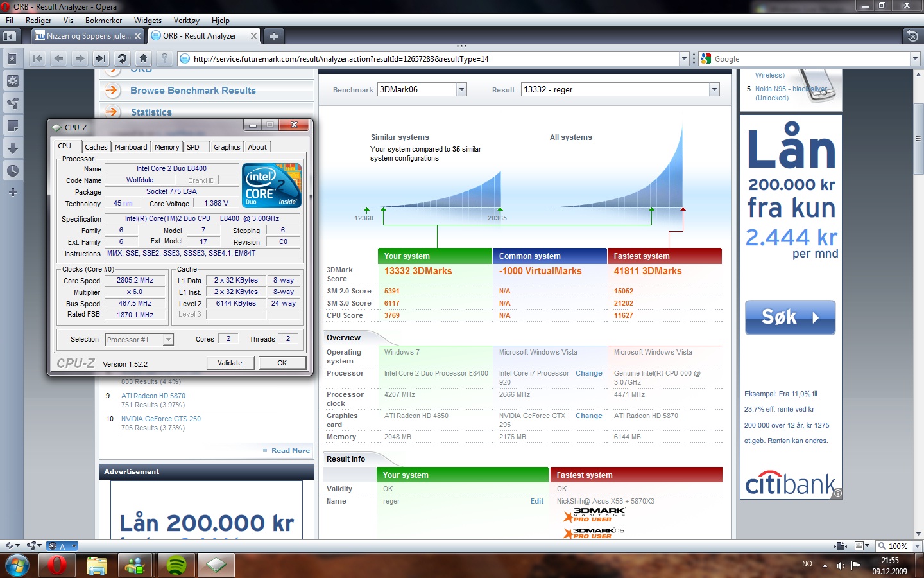924x578 pixels.
Task: Open the Notes panel in Opera sidebar
Action: (x=12, y=125)
